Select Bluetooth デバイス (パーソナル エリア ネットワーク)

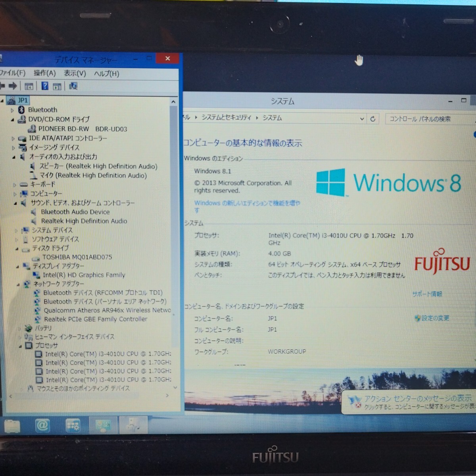tap(105, 301)
